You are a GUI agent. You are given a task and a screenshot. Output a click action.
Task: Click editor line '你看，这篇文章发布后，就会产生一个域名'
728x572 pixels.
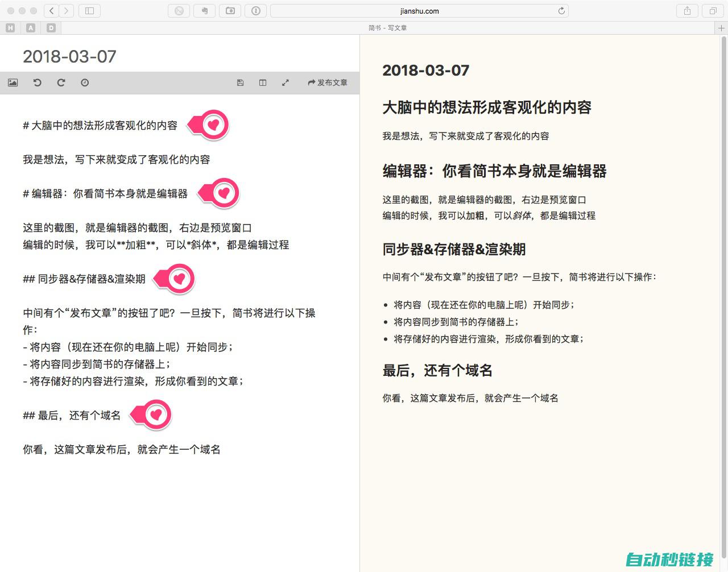click(x=122, y=450)
